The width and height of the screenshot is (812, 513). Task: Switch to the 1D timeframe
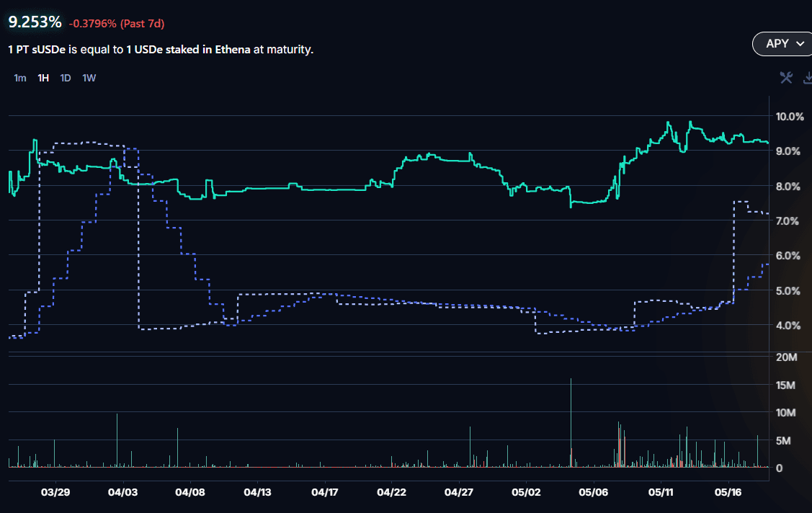pyautogui.click(x=66, y=78)
